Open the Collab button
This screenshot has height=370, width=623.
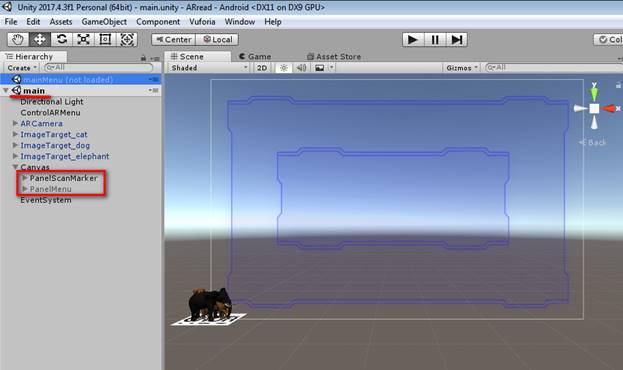[x=608, y=39]
